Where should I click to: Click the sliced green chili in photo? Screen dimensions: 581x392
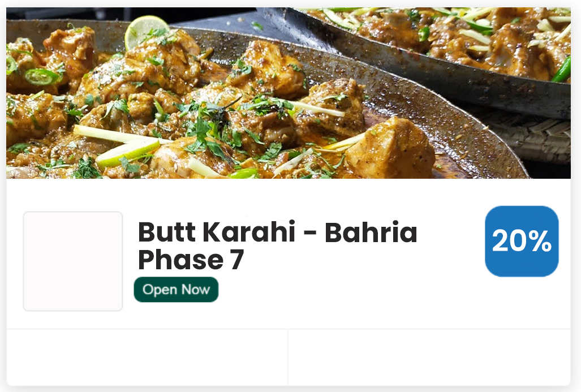point(41,77)
